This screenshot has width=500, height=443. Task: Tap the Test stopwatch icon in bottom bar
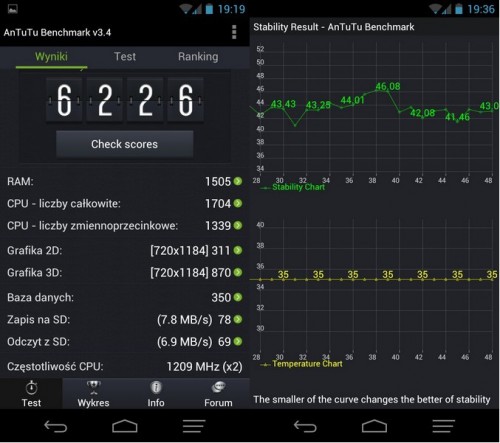pos(31,388)
